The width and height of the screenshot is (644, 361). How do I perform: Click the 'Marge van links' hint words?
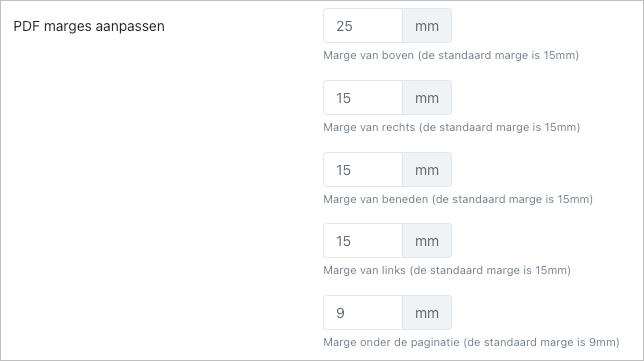pos(364,270)
